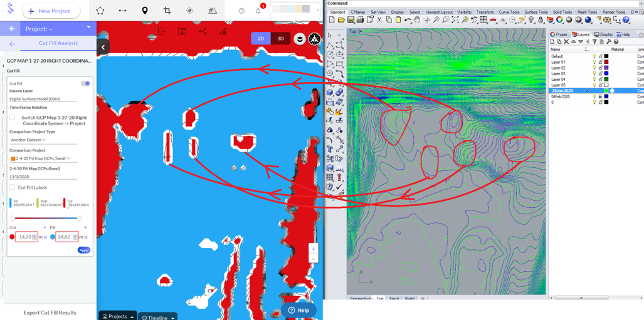644x320 pixels.
Task: Click delete layer X icon in Layers panel
Action: pos(566,41)
